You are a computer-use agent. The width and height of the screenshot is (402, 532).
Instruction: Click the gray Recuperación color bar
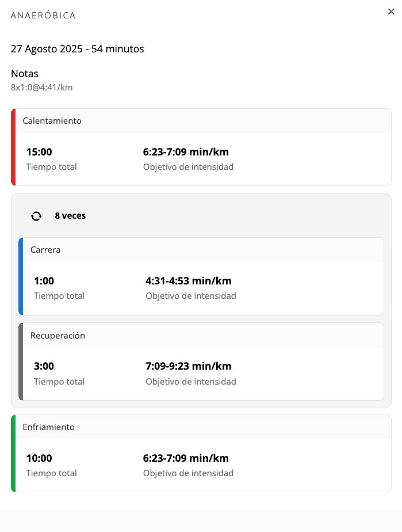21,362
